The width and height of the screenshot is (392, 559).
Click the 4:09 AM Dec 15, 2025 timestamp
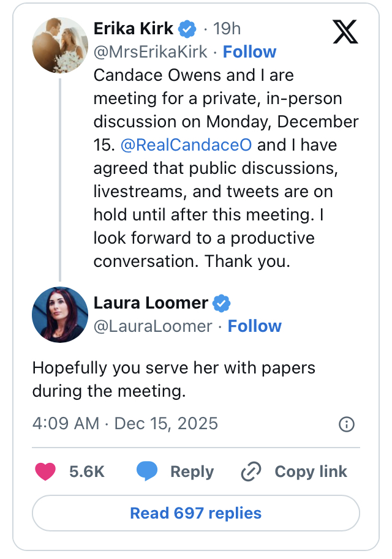(125, 424)
